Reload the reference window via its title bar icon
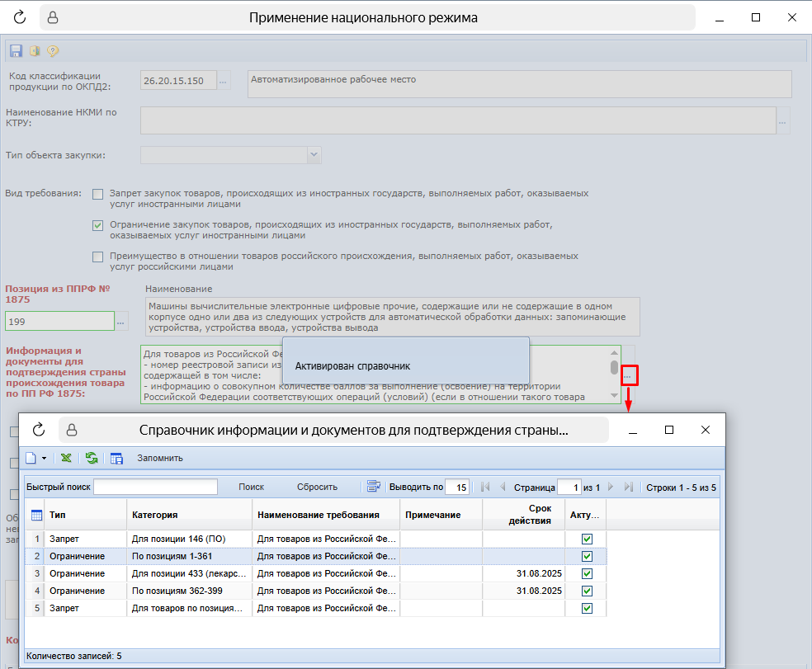 coord(39,430)
